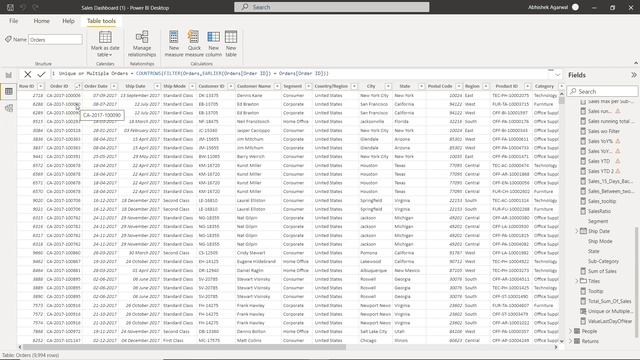Click the City column header

click(x=371, y=87)
